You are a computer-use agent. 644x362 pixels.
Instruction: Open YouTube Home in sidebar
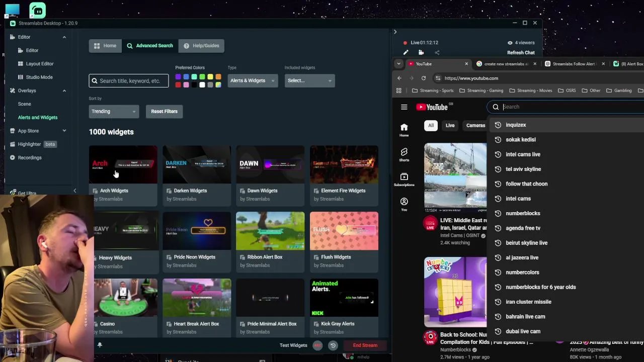(x=404, y=130)
